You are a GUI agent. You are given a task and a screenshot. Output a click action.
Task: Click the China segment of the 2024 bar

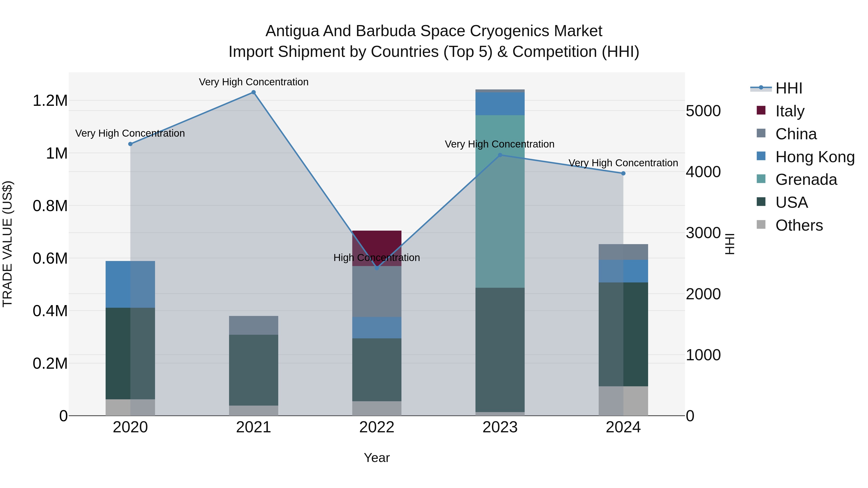pos(623,252)
